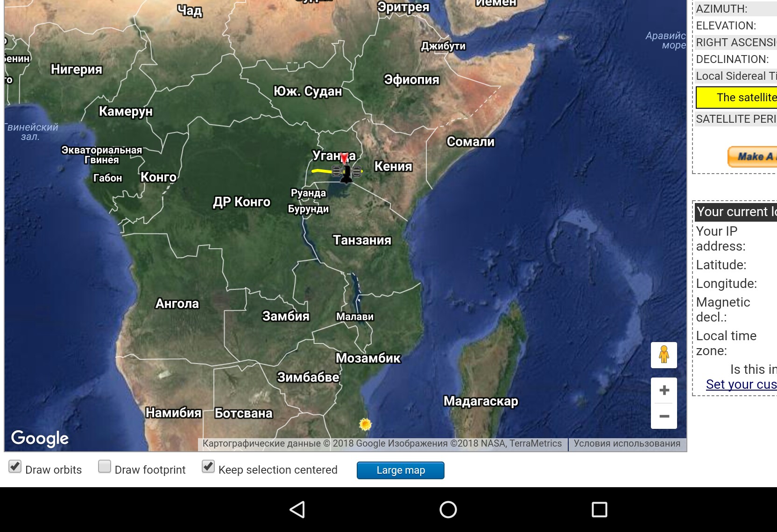Open Условия использования terms link
Screen dimensions: 777x532
pyautogui.click(x=627, y=443)
